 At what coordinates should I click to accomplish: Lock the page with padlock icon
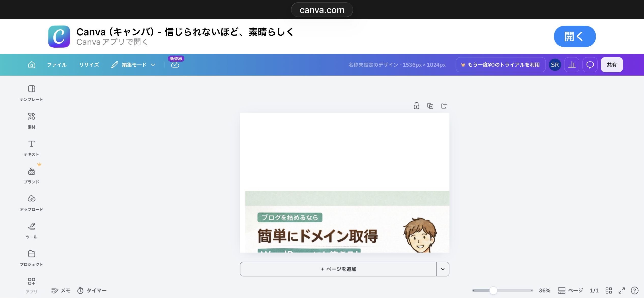[x=416, y=106]
